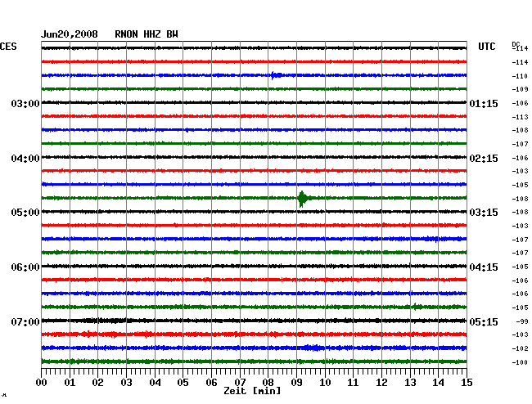
Task: Select minute 15 on the time axis
Action: (x=467, y=382)
